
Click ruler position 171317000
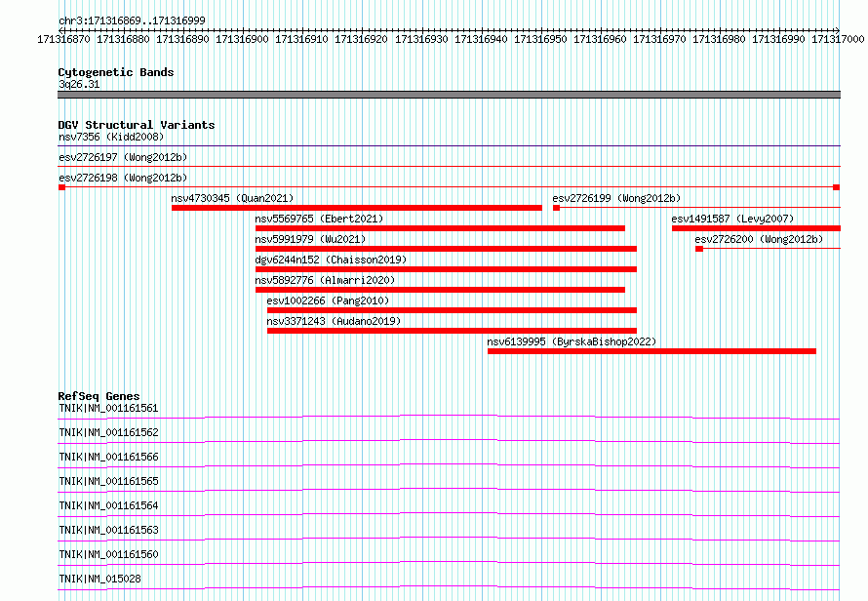tap(838, 39)
